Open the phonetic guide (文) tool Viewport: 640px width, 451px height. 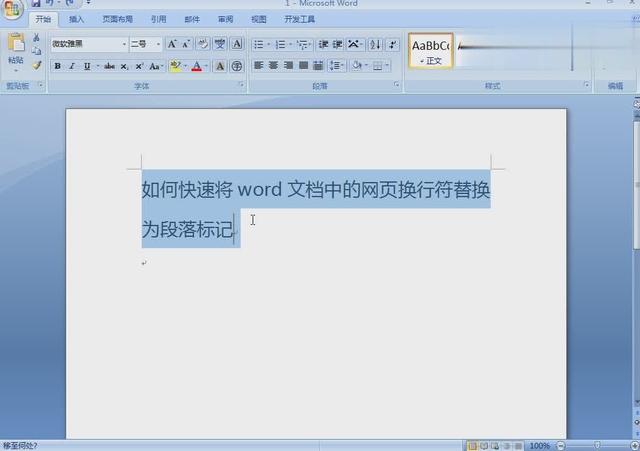click(x=220, y=44)
